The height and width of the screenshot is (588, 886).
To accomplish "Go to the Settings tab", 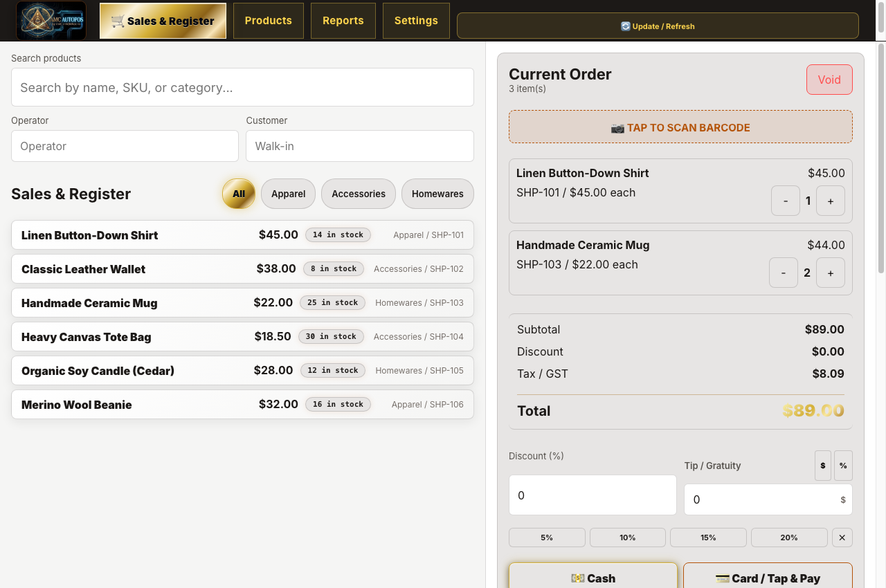I will click(416, 21).
